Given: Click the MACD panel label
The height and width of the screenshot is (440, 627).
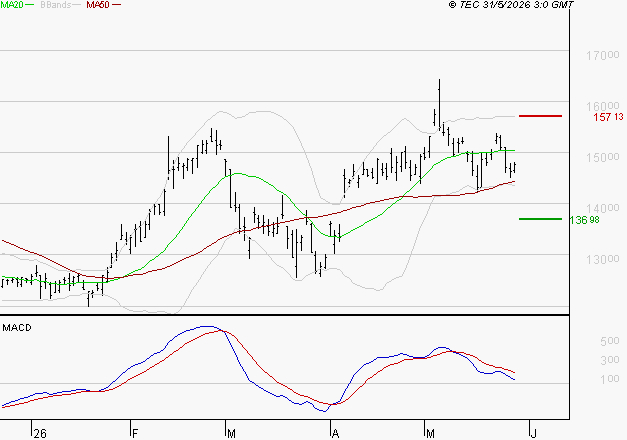Looking at the screenshot, I should pos(17,328).
